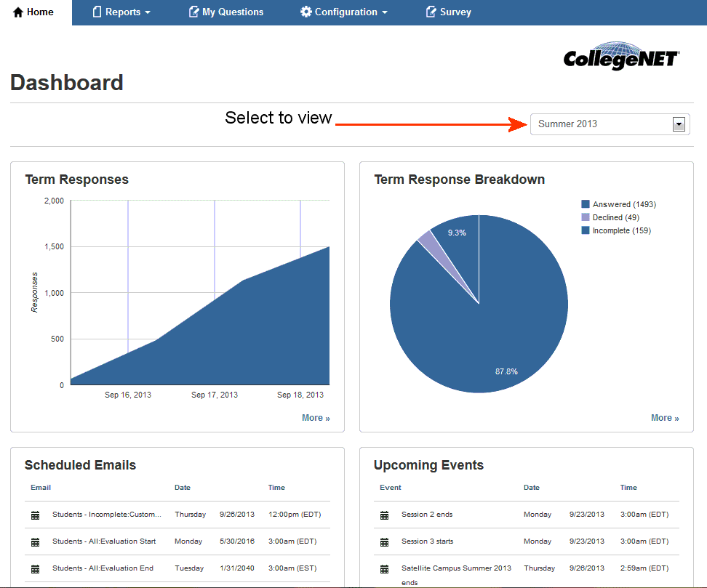Expand the Configuration dropdown caret
The image size is (707, 588).
point(385,12)
